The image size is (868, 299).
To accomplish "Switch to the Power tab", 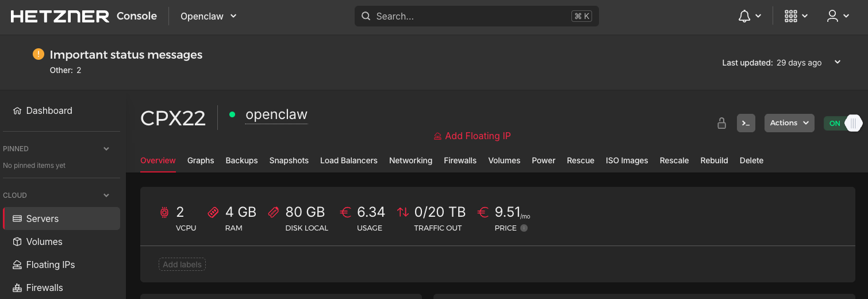I will pyautogui.click(x=543, y=160).
